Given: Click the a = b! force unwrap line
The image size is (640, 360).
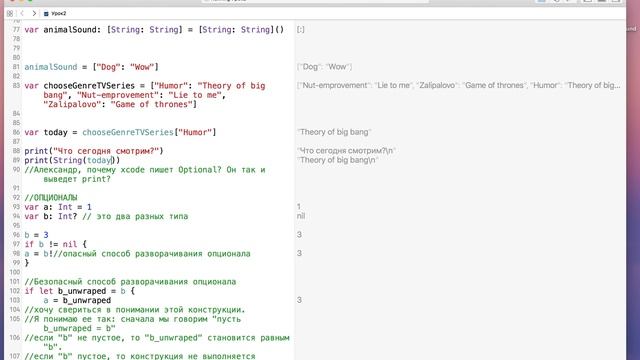Looking at the screenshot, I should [x=137, y=254].
